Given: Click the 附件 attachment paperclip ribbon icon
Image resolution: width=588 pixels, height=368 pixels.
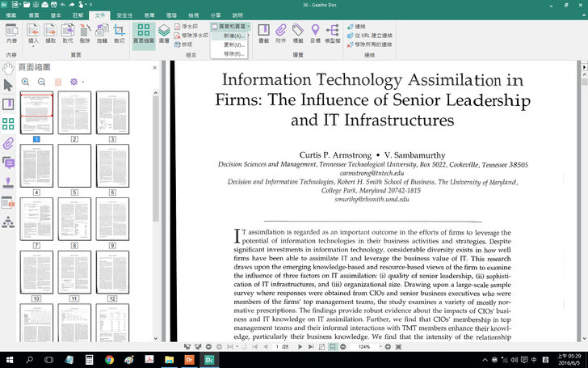Looking at the screenshot, I should click(x=281, y=33).
